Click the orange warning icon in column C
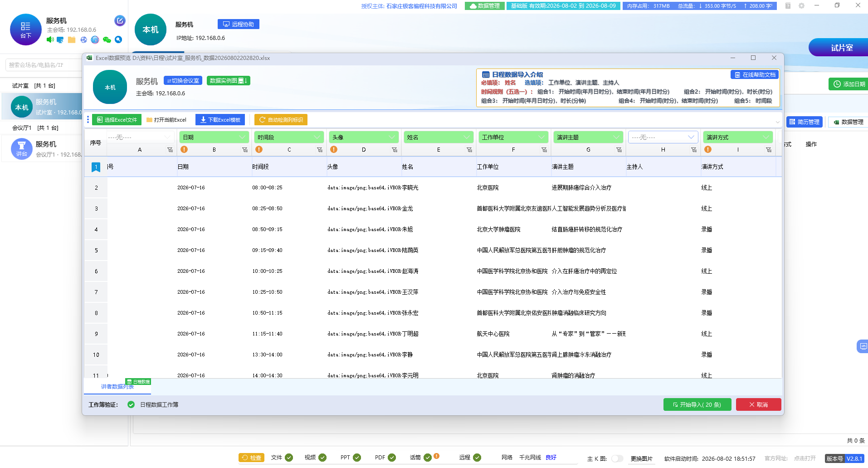The image size is (868, 468). click(x=259, y=149)
